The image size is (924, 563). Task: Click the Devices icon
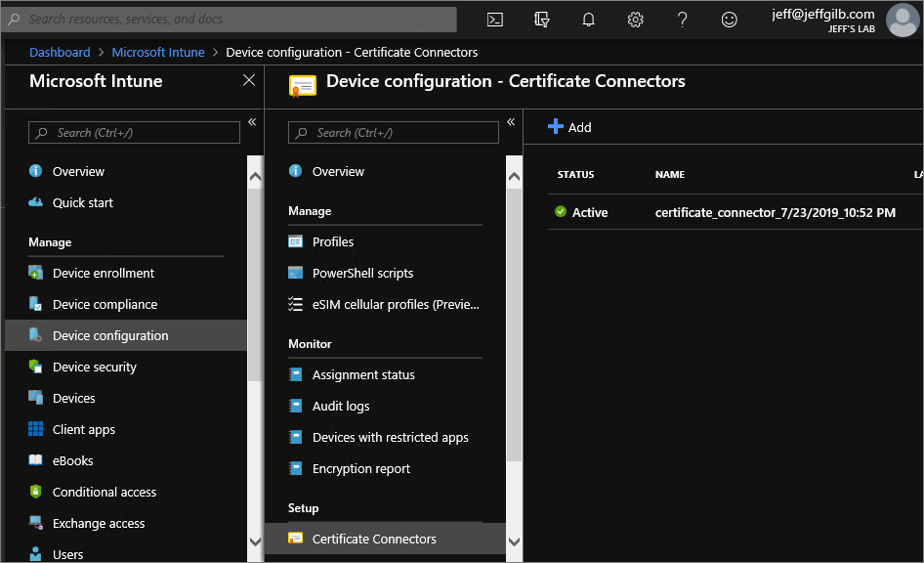pyautogui.click(x=35, y=398)
